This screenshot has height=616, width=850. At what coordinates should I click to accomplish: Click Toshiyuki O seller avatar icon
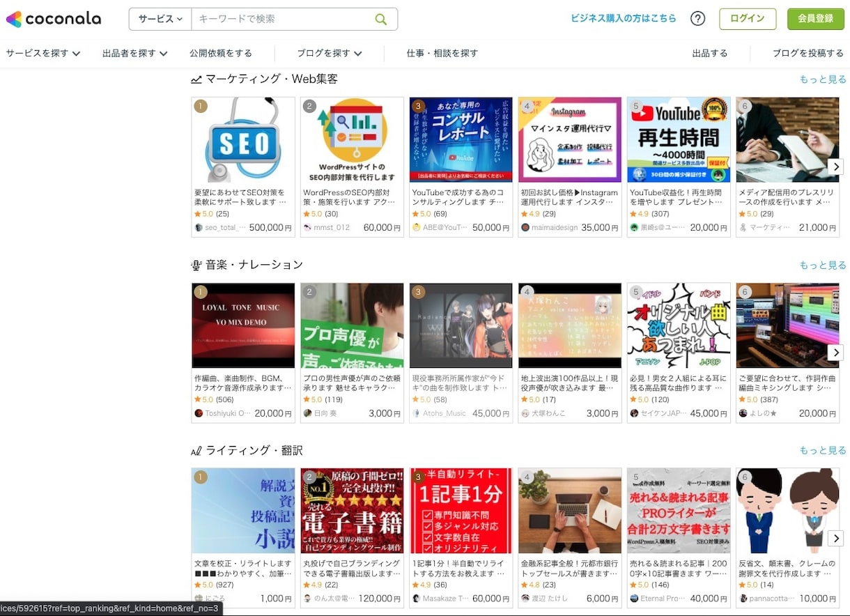coord(199,413)
